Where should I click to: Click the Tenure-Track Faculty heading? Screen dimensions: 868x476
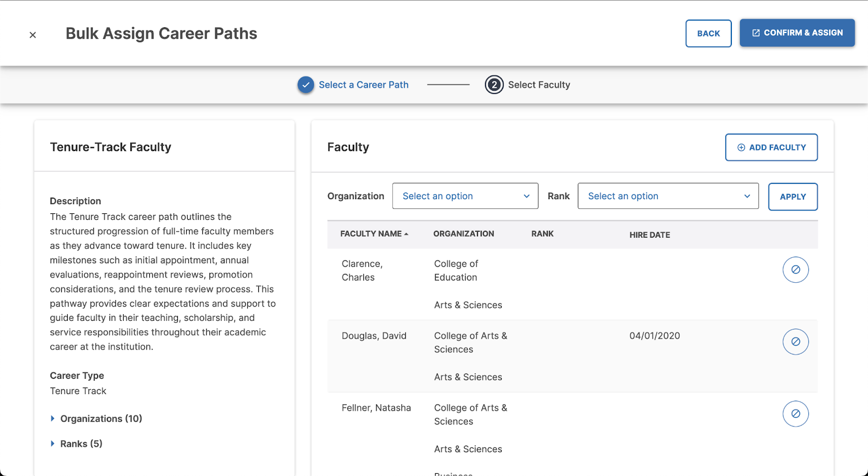pyautogui.click(x=111, y=147)
